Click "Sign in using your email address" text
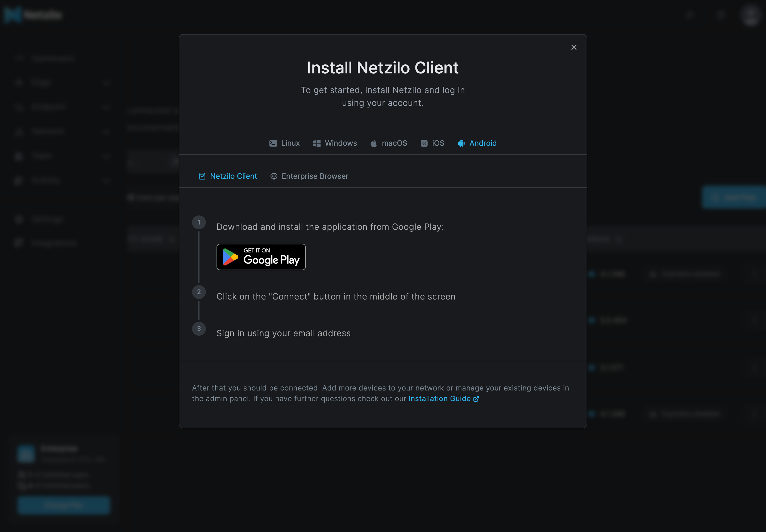 (283, 333)
